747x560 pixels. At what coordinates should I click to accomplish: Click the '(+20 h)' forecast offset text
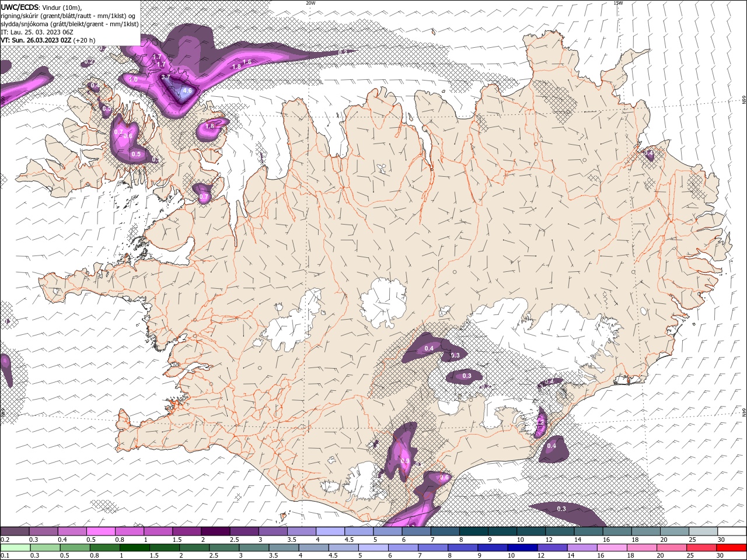click(85, 40)
